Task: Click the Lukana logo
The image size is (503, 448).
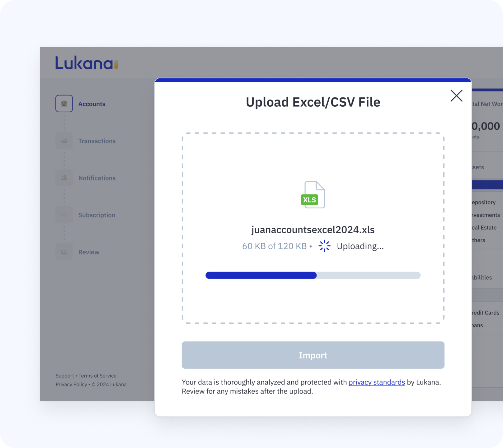Action: coord(87,63)
